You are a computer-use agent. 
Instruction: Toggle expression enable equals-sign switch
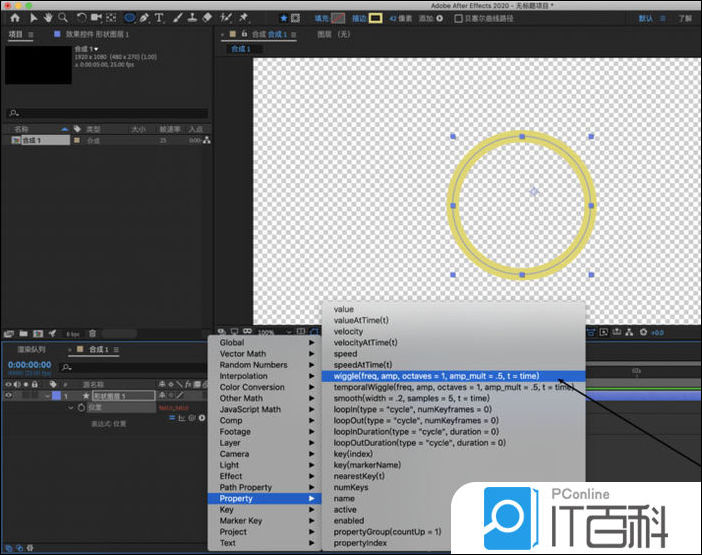point(173,418)
